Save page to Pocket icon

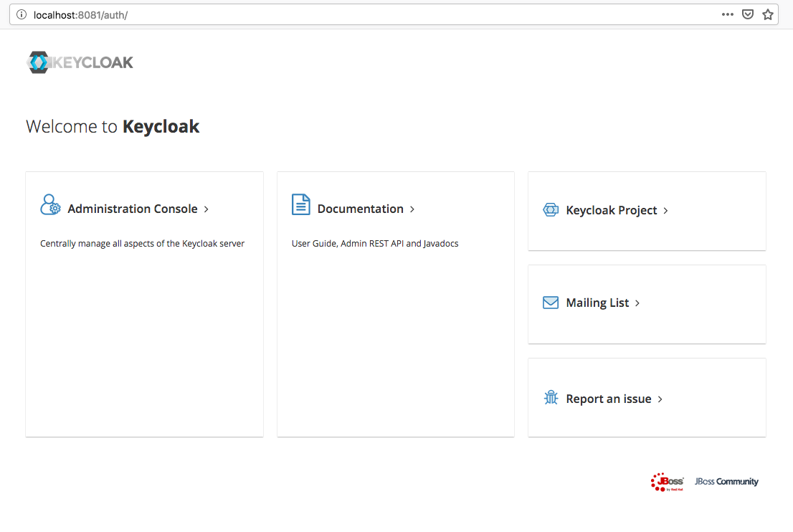748,14
